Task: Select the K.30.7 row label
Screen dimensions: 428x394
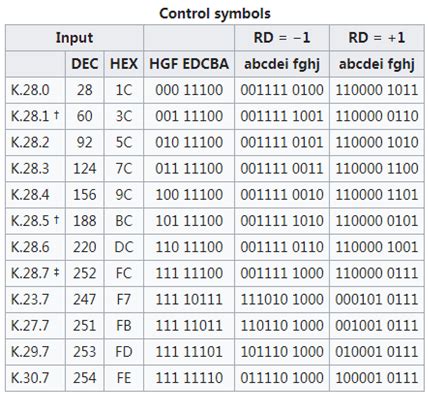Action: tap(30, 378)
